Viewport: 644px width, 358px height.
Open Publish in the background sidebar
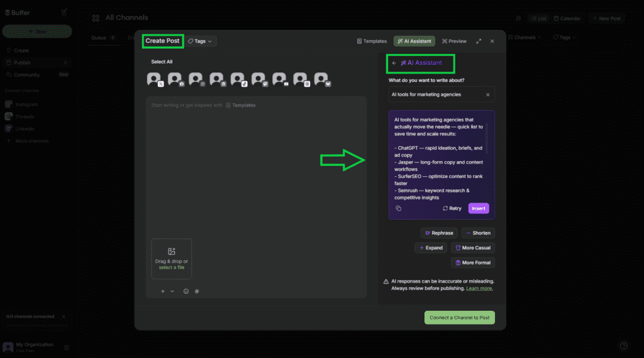coord(36,62)
